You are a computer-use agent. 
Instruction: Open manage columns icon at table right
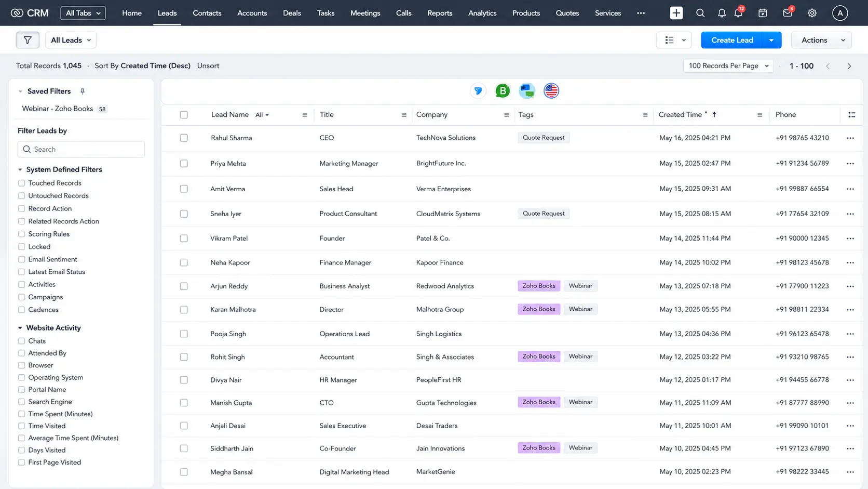851,115
